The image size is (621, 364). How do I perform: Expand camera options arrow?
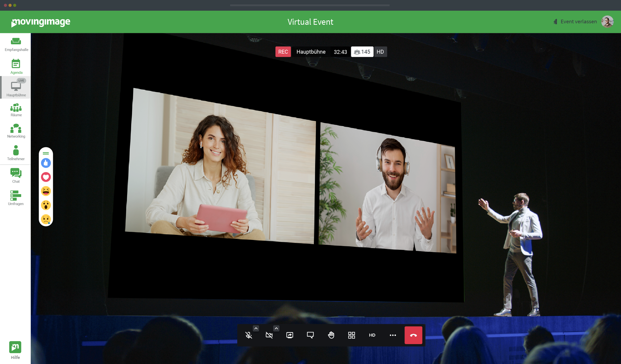276,328
